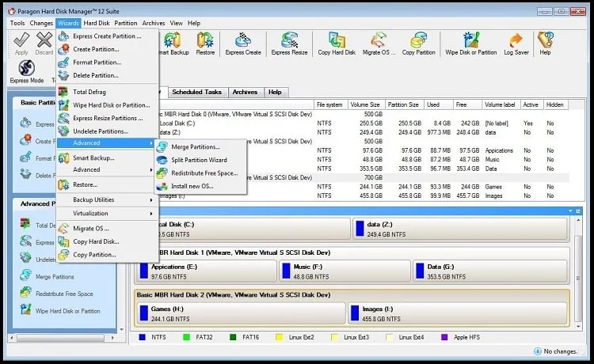
Task: Open Log Saver from toolbar
Action: point(516,40)
